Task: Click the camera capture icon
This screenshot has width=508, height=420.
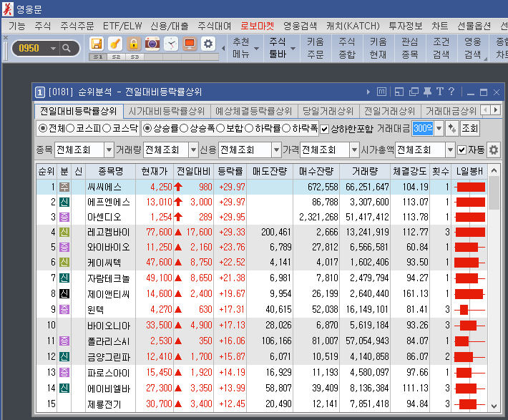Action: point(152,44)
